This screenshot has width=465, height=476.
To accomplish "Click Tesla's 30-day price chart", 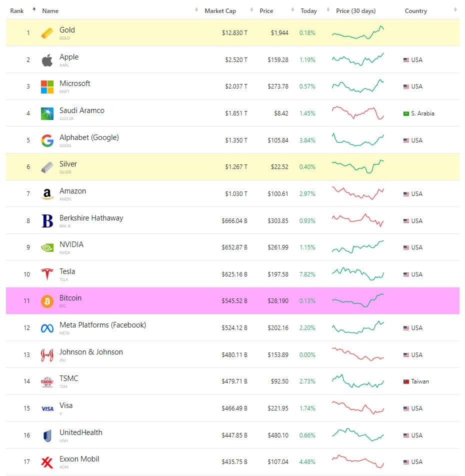I will pos(358,273).
